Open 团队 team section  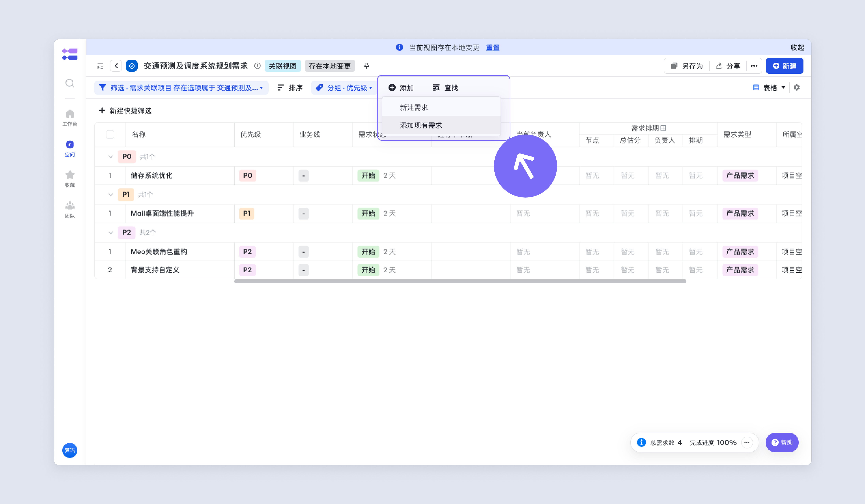coord(70,209)
